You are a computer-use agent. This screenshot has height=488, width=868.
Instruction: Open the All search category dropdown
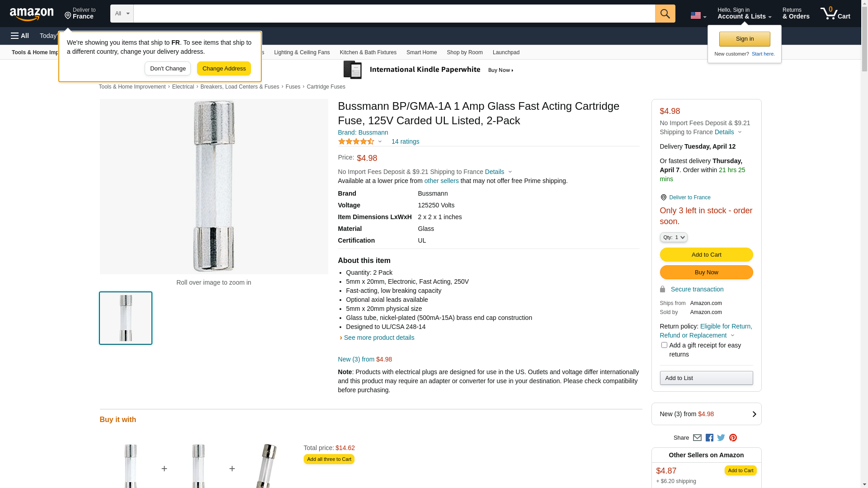pyautogui.click(x=122, y=14)
